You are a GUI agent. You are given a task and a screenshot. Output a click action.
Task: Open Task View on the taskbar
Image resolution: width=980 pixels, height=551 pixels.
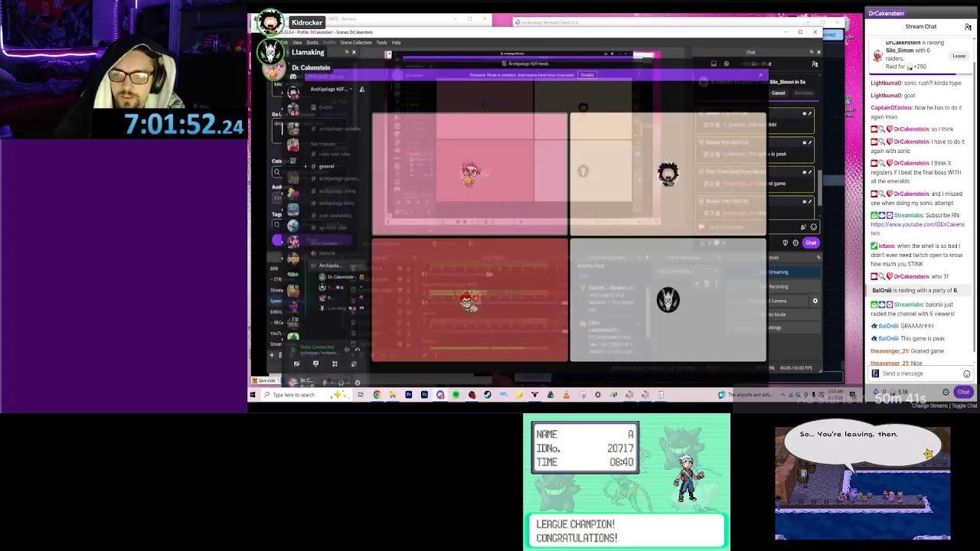(361, 395)
